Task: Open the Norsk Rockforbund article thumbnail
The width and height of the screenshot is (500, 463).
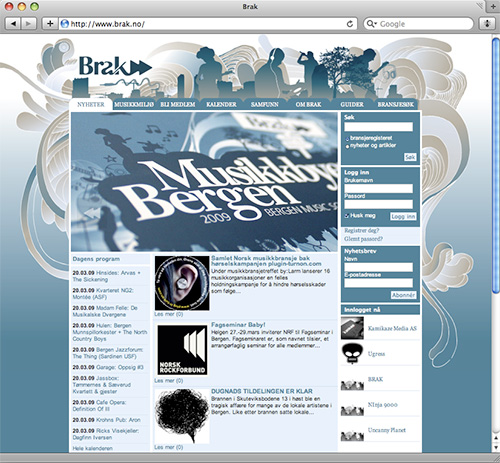Action: (x=182, y=350)
